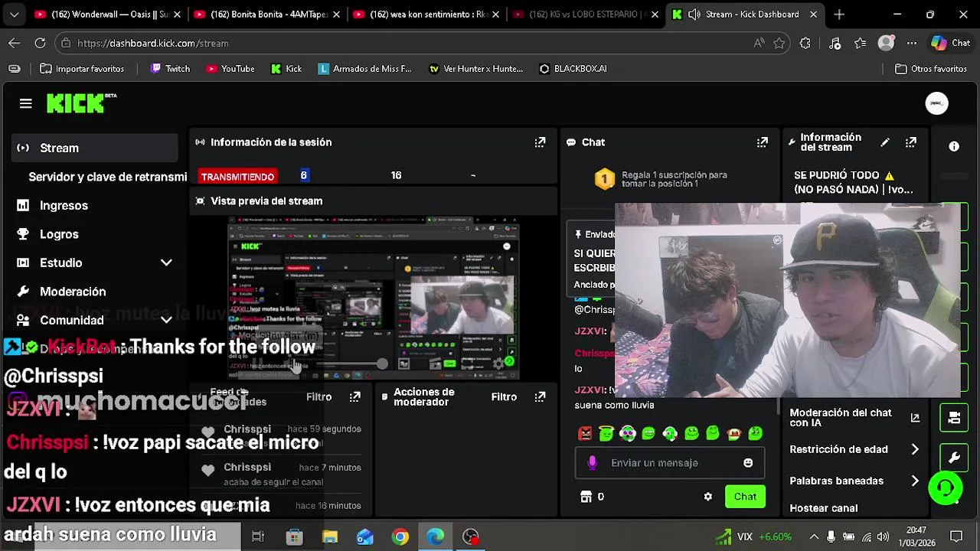Screen dimensions: 980x551
Task: Click the white info circle icon
Action: (954, 146)
